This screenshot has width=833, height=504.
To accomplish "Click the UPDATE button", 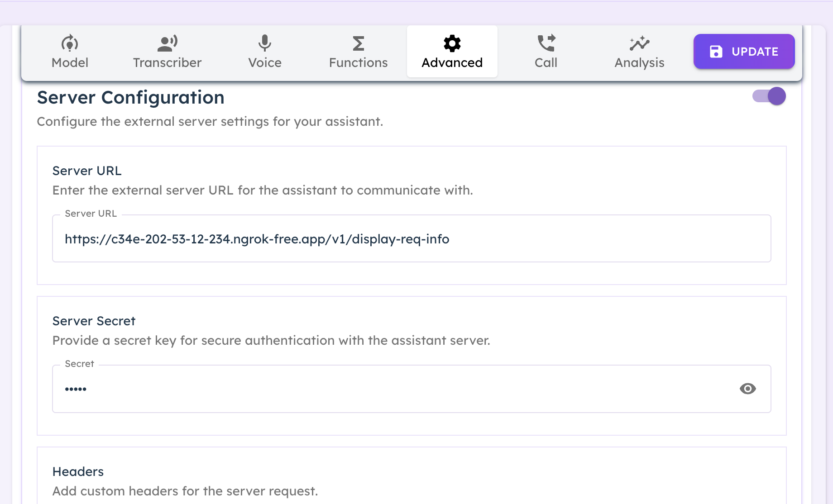I will [744, 52].
